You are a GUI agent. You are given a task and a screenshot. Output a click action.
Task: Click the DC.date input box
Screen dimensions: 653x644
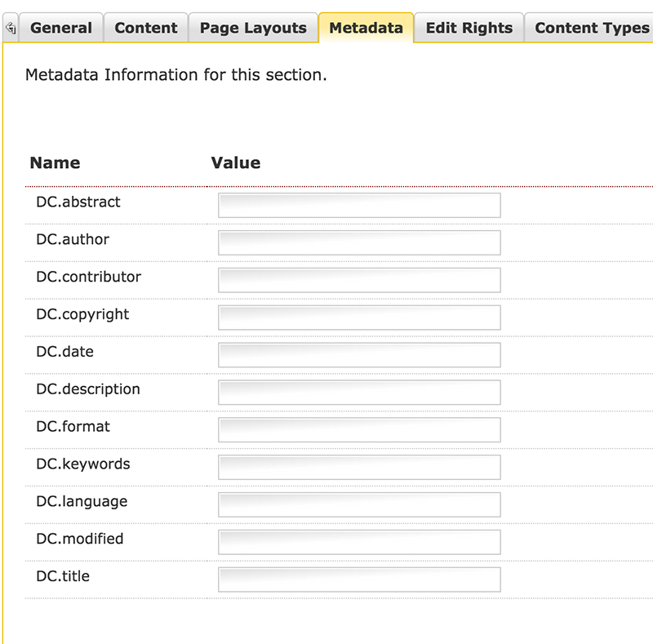point(359,355)
